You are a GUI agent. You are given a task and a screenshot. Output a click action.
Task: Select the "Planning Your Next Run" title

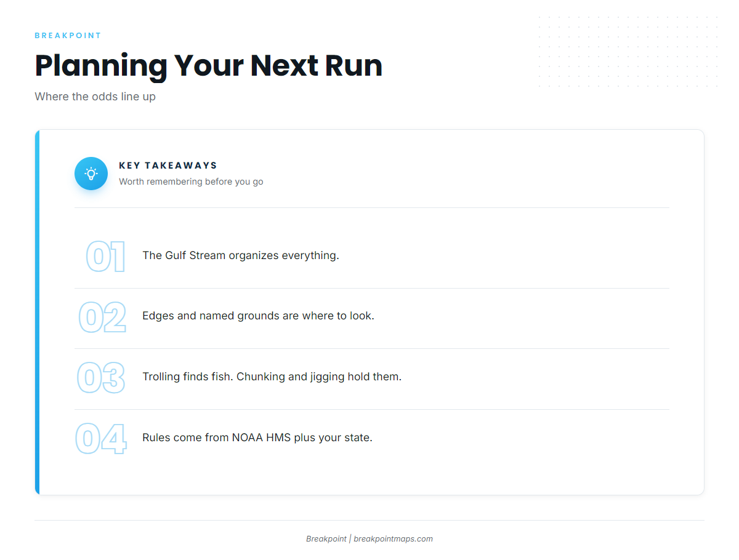point(209,65)
